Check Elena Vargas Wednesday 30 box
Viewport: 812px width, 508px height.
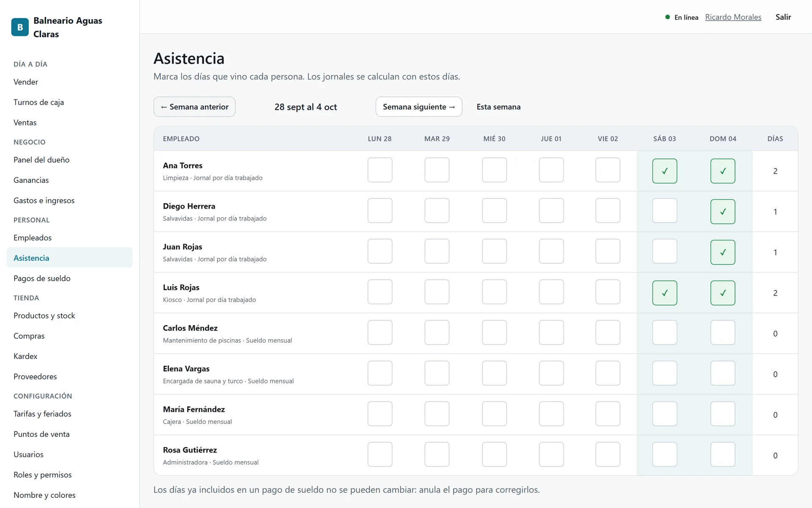(x=494, y=373)
